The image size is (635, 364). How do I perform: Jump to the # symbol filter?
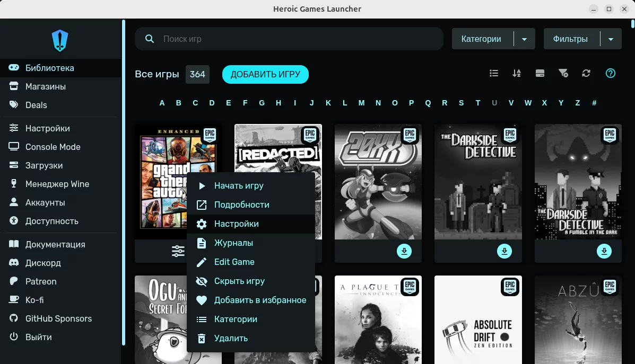tap(594, 103)
